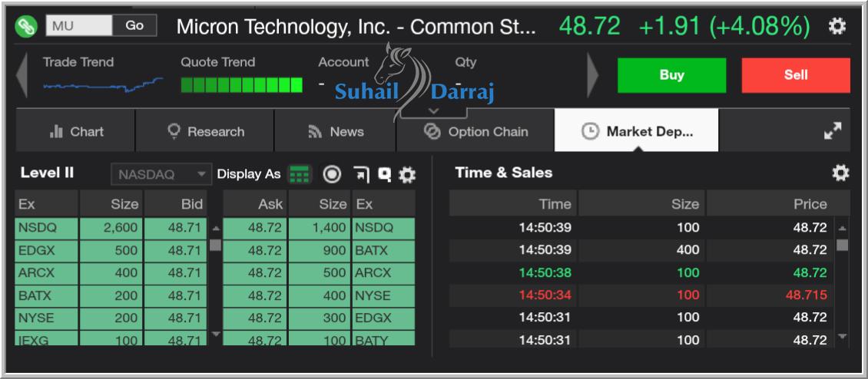Click the Time & Sales scrollbar thumb
This screenshot has width=868, height=379.
click(842, 245)
